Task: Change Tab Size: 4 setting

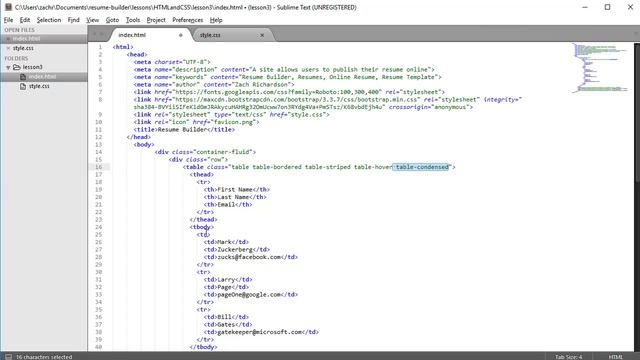Action: coord(568,357)
